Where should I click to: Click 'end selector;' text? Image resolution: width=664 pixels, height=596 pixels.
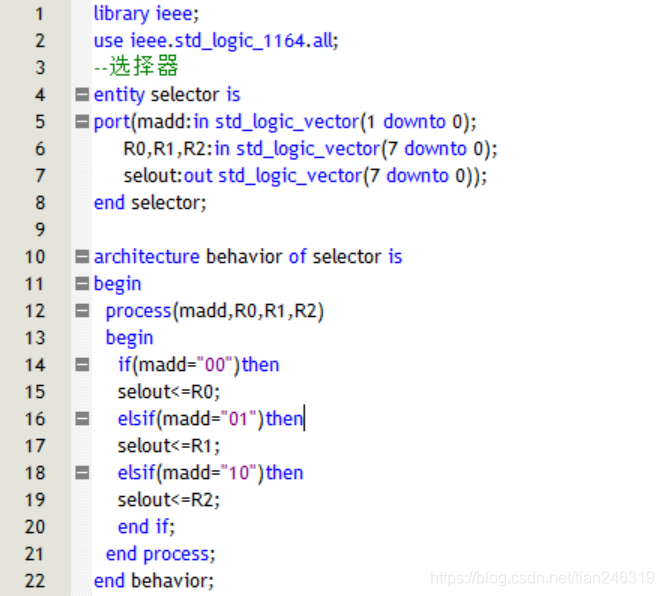click(150, 203)
